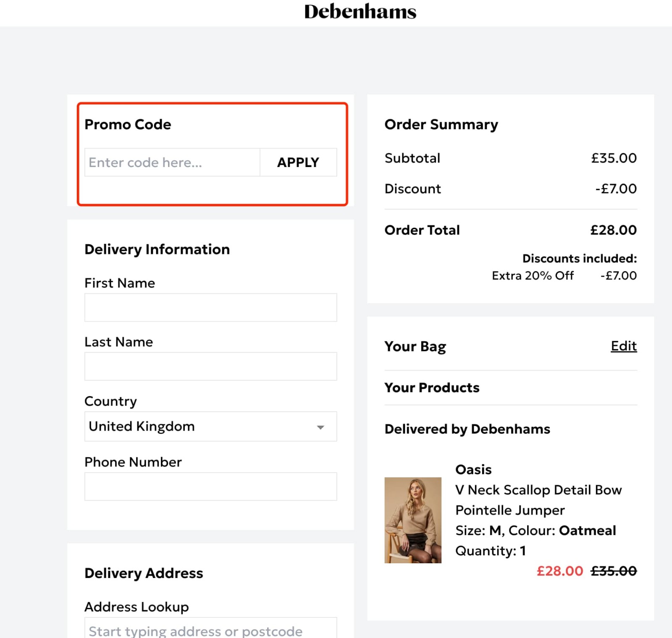
Task: Click the promo code entry field
Action: 172,162
